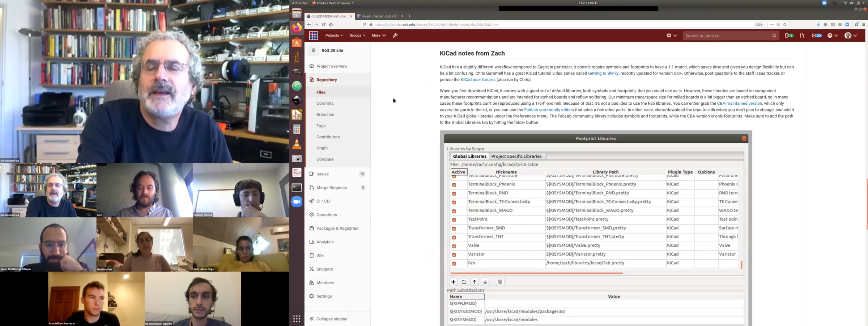The width and height of the screenshot is (868, 326).
Task: Open the Firefox hamburger menu
Action: (864, 25)
